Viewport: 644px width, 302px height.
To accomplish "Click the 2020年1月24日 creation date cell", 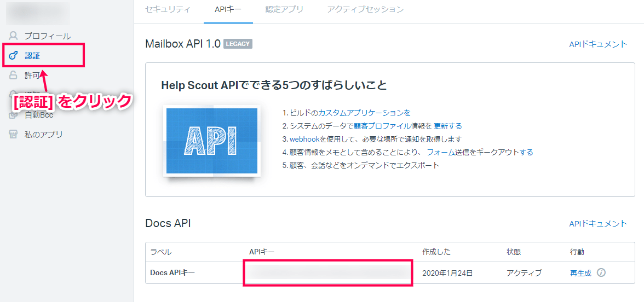I will pyautogui.click(x=447, y=273).
